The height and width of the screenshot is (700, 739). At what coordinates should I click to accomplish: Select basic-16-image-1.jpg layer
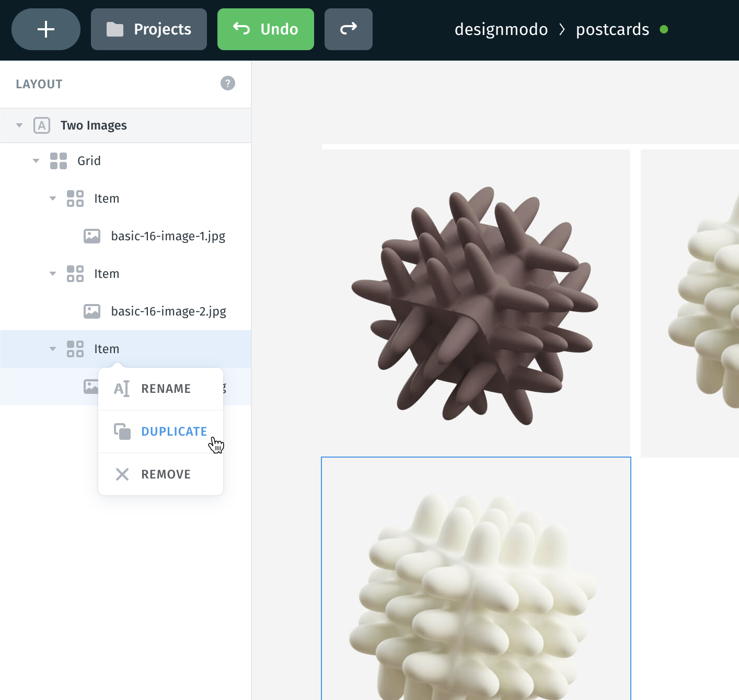click(168, 236)
